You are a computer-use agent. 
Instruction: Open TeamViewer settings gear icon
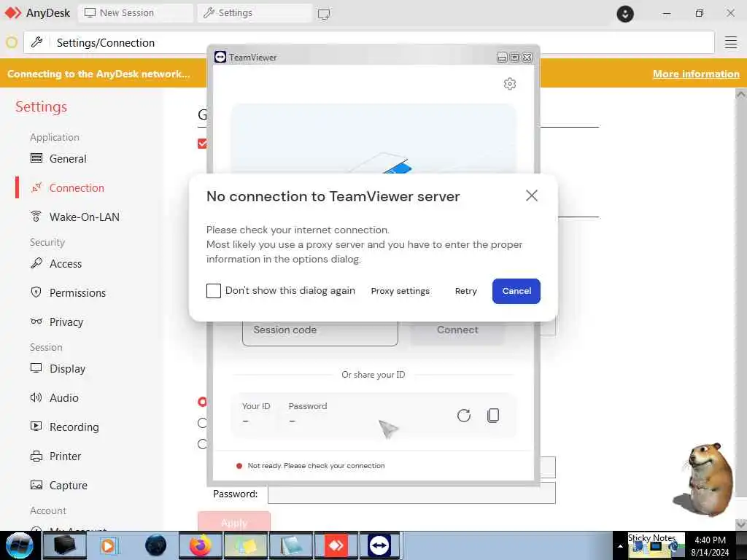tap(510, 84)
